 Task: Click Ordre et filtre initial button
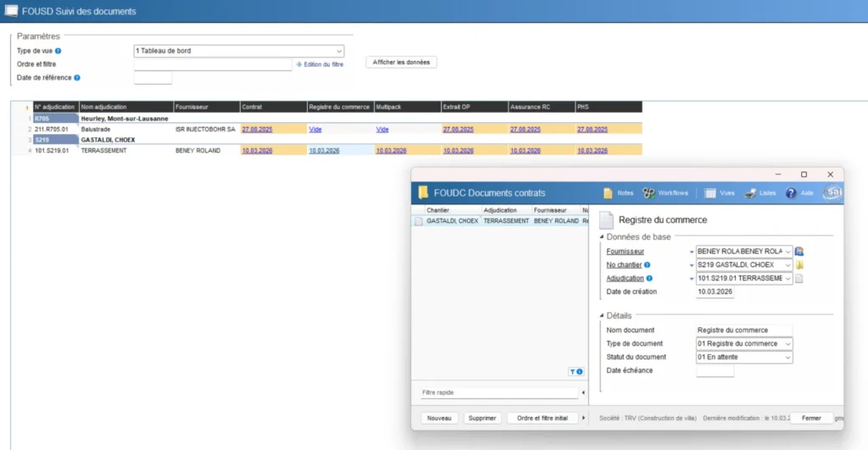pos(542,418)
